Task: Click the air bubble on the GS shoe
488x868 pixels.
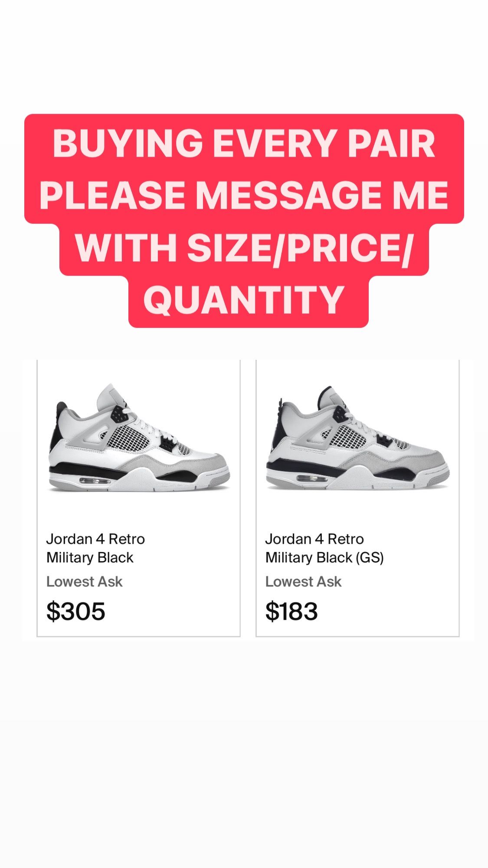Action: tap(312, 479)
